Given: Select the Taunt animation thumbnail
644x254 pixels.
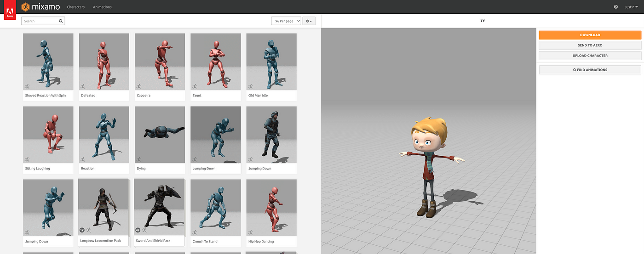Looking at the screenshot, I should (x=216, y=62).
